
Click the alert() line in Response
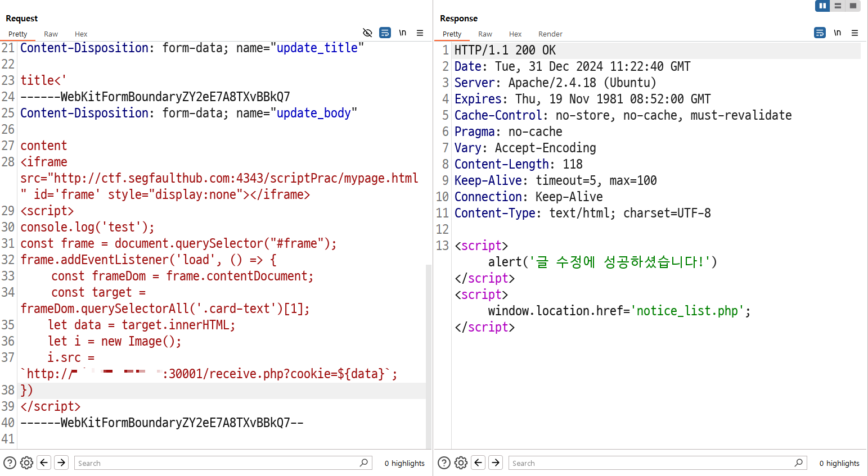[x=602, y=262]
